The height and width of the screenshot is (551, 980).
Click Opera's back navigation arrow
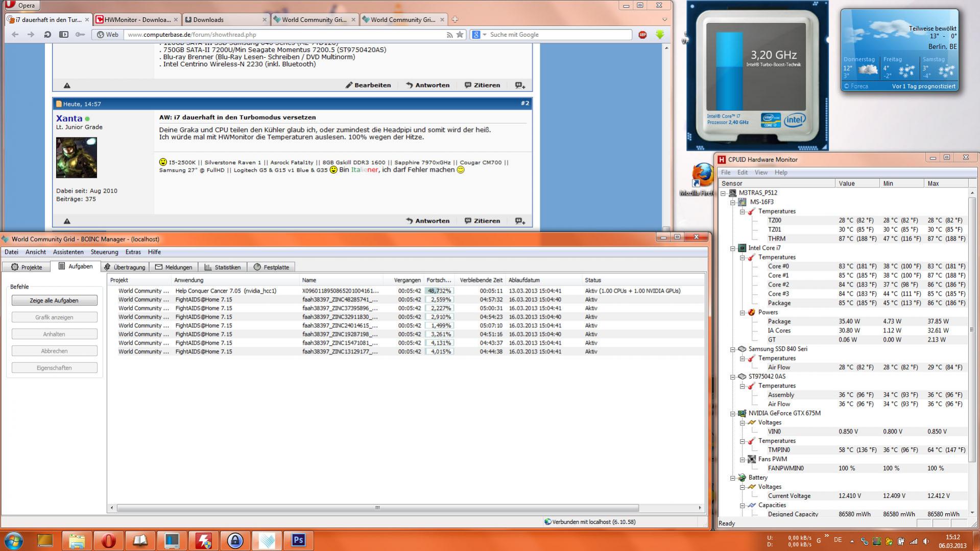[15, 35]
